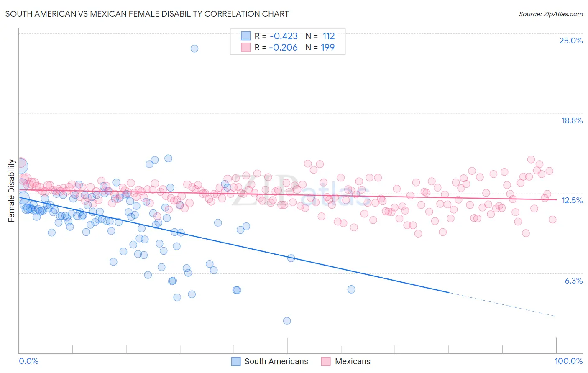
Task: Click the chart title text
Action: point(147,14)
